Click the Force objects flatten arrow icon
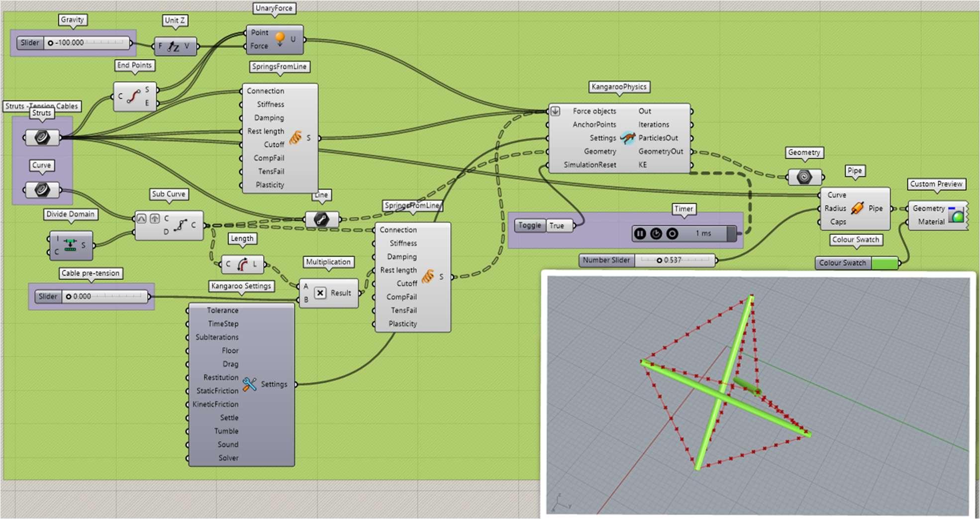 click(x=555, y=111)
